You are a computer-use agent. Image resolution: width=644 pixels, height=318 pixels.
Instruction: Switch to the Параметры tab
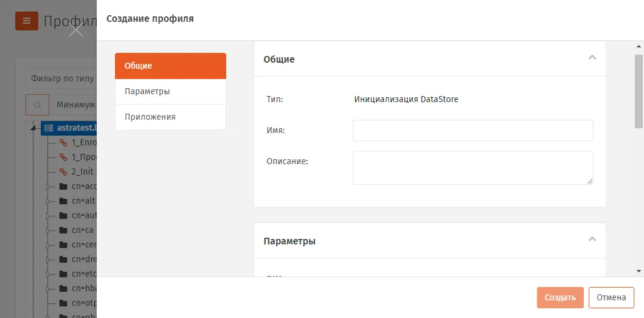[x=170, y=92]
